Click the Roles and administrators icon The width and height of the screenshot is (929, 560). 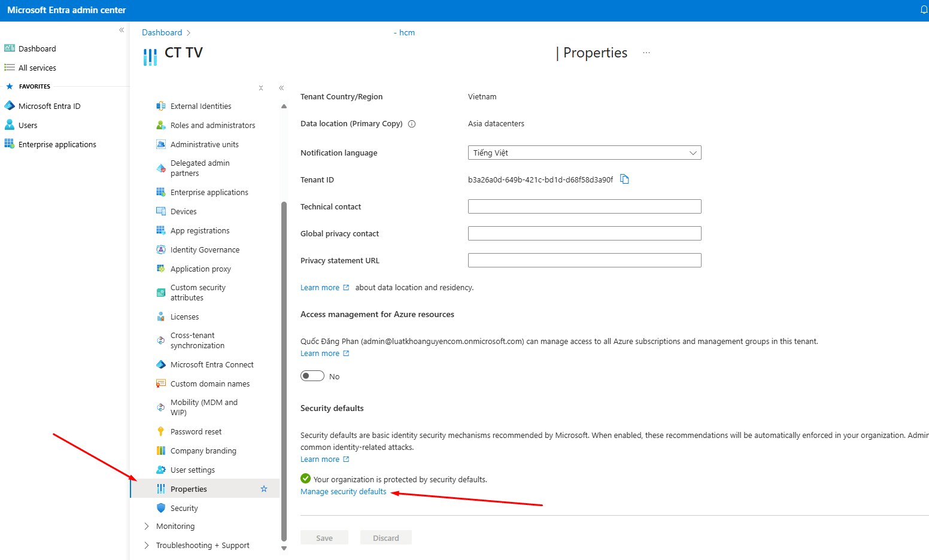(x=161, y=125)
